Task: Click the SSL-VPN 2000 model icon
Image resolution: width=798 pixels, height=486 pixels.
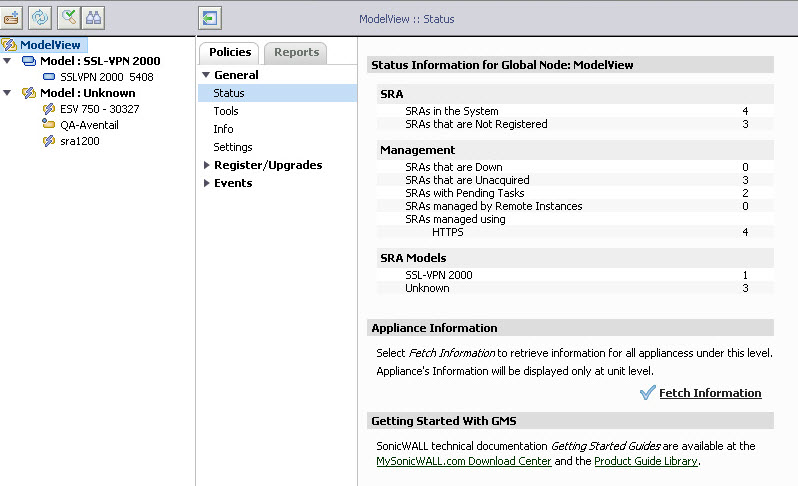Action: point(28,61)
